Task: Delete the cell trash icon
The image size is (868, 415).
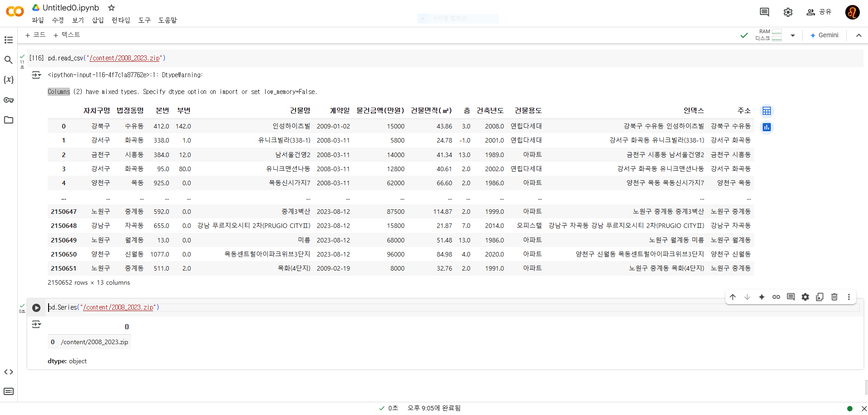Action: (x=834, y=297)
